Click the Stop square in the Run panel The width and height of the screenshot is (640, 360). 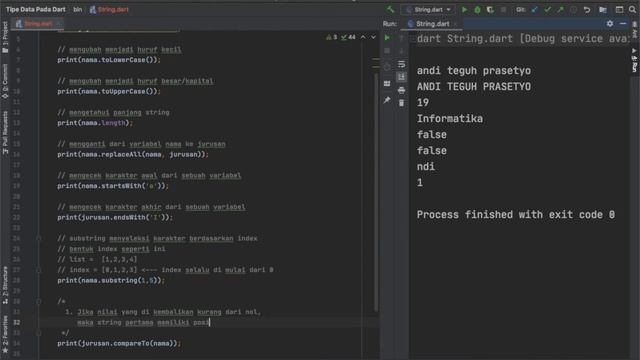(x=387, y=51)
